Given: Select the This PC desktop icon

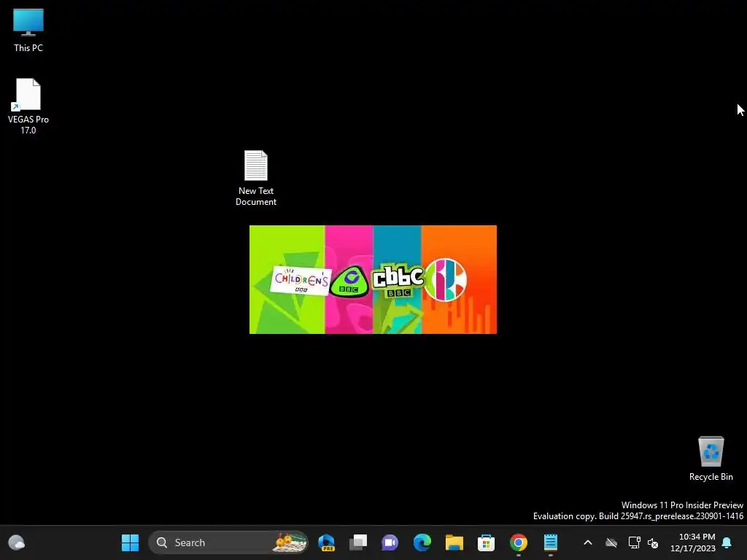Looking at the screenshot, I should 28,30.
